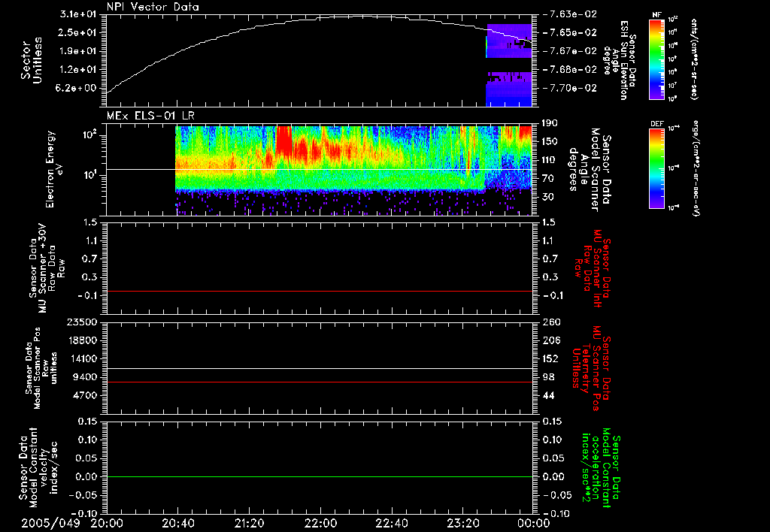Click the 2005/049 date label
Viewport: 770px width, 532px height.
[x=50, y=523]
